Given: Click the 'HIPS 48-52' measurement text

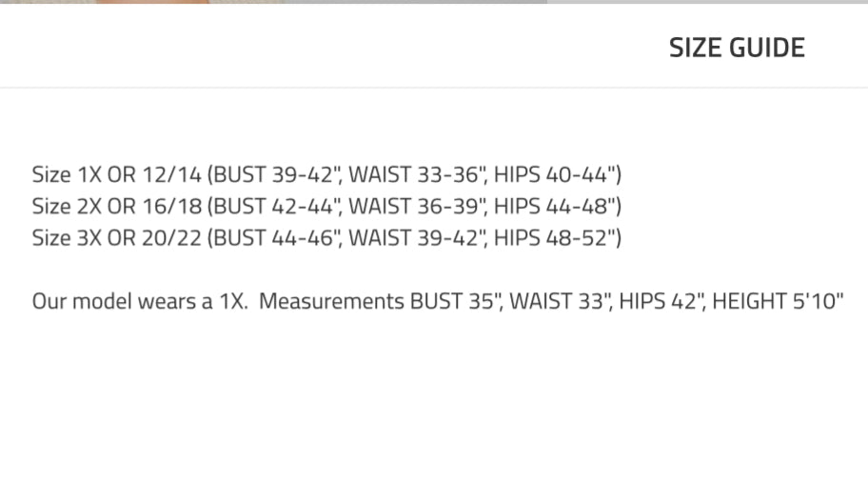Looking at the screenshot, I should point(555,237).
